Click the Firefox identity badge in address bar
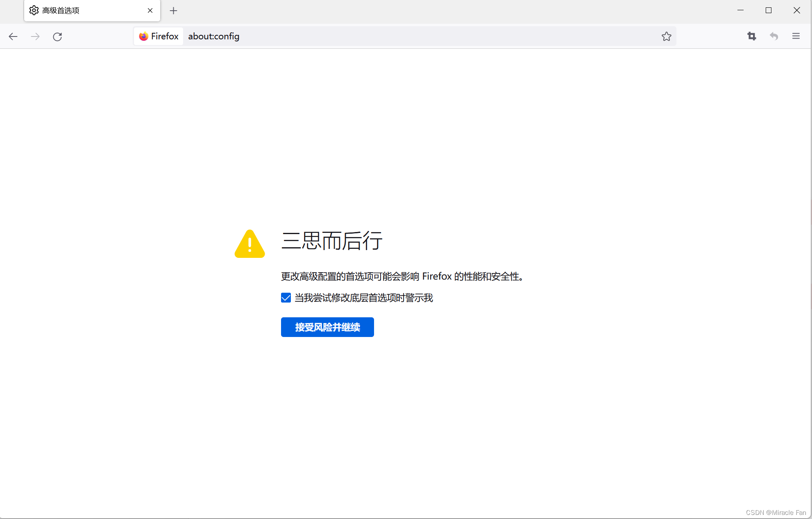 (159, 36)
